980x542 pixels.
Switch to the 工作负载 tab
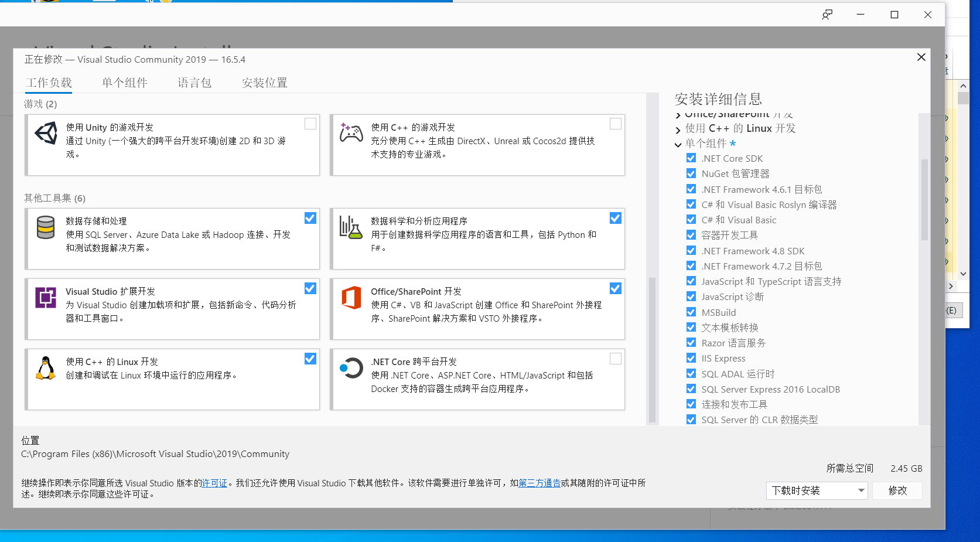coord(49,83)
